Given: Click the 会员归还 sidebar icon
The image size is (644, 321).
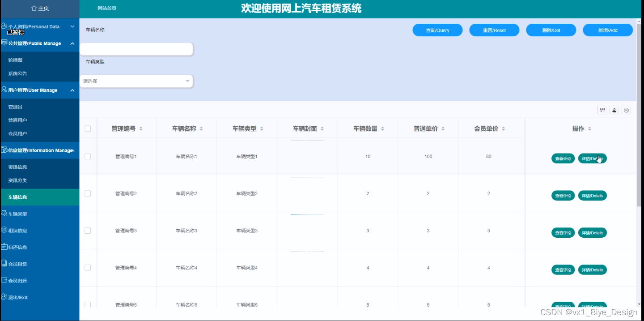Looking at the screenshot, I should click(x=4, y=280).
